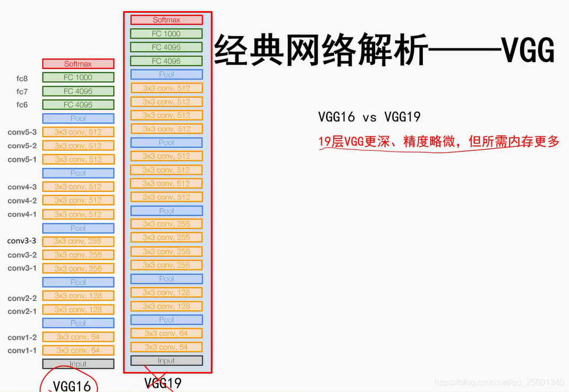This screenshot has width=569, height=392.
Task: Choose the 3x3 conv, 512 box beside conv4-2
Action: (78, 200)
